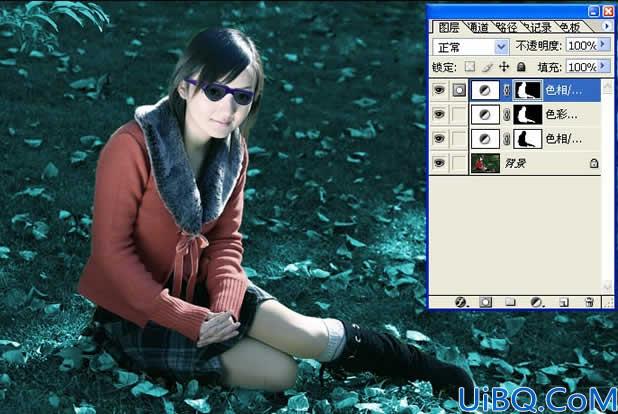Toggle the eye icon for 背景 layer
618x414 pixels.
[439, 162]
